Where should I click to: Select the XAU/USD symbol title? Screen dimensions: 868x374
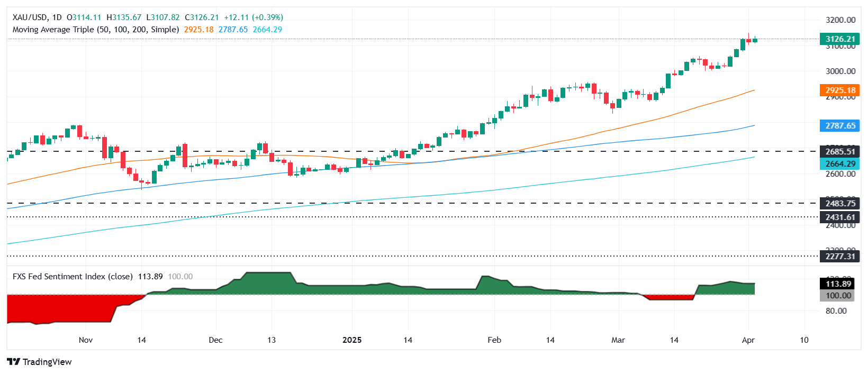pos(30,17)
